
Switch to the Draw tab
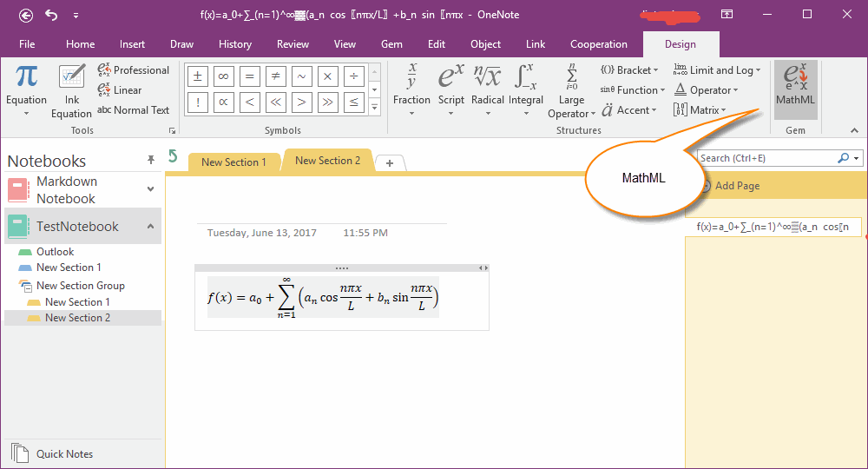pyautogui.click(x=181, y=44)
